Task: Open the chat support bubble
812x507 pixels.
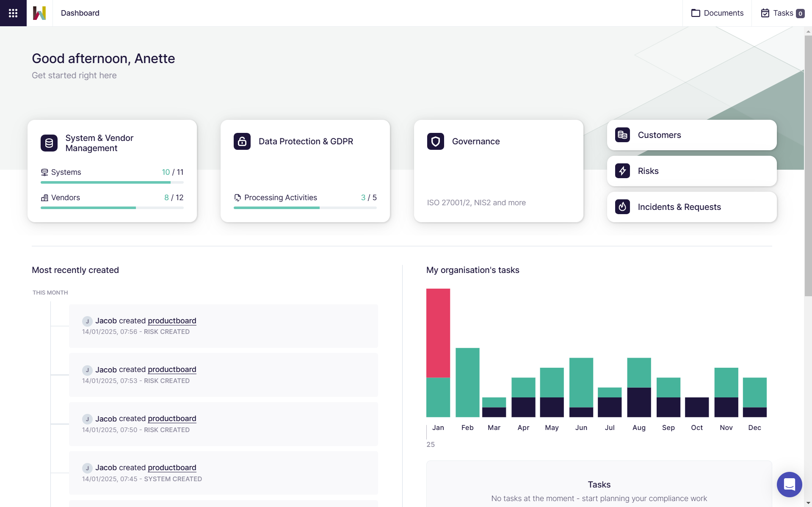Action: point(789,485)
